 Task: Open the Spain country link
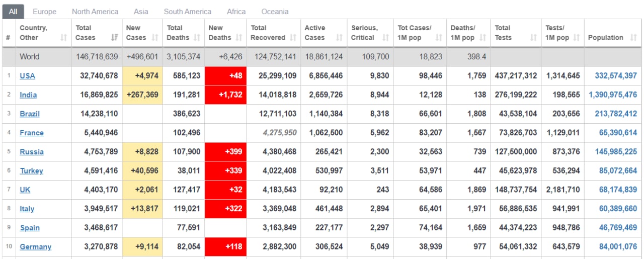[x=30, y=228]
